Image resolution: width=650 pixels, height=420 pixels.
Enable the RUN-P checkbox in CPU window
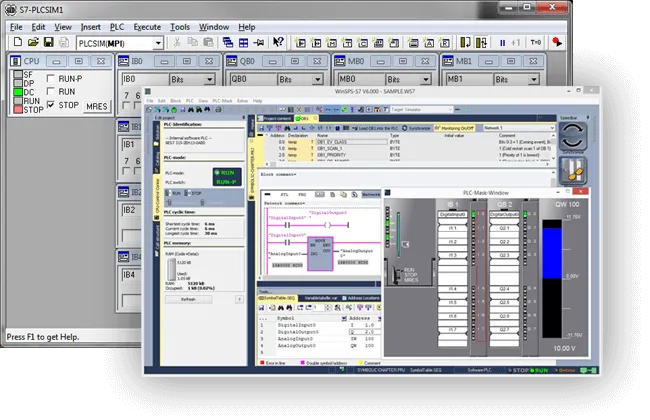(x=51, y=78)
